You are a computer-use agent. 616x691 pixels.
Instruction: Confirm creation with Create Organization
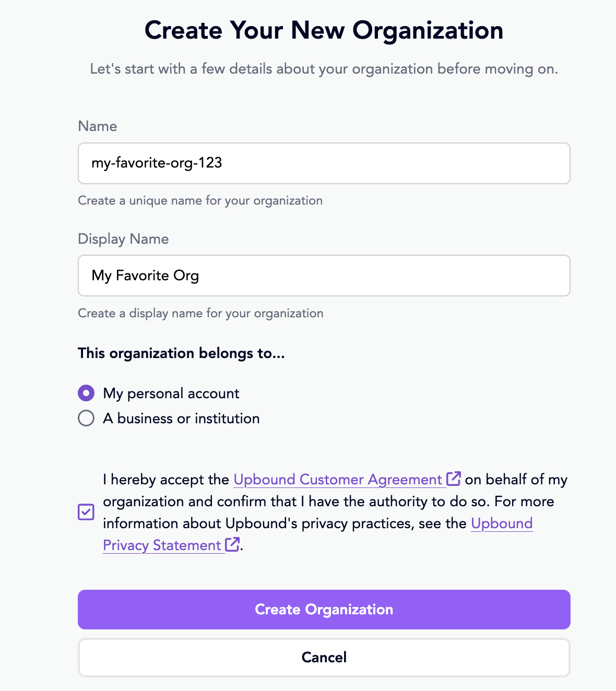click(324, 609)
